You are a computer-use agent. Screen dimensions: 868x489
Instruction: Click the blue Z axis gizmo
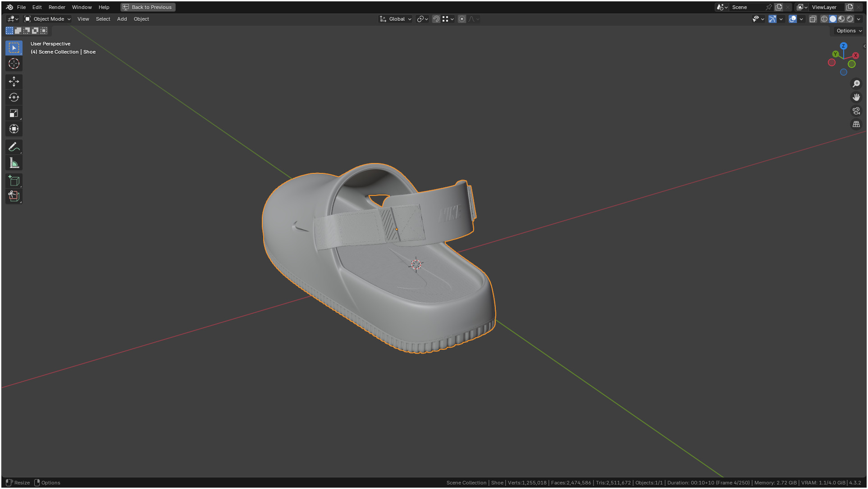coord(844,46)
